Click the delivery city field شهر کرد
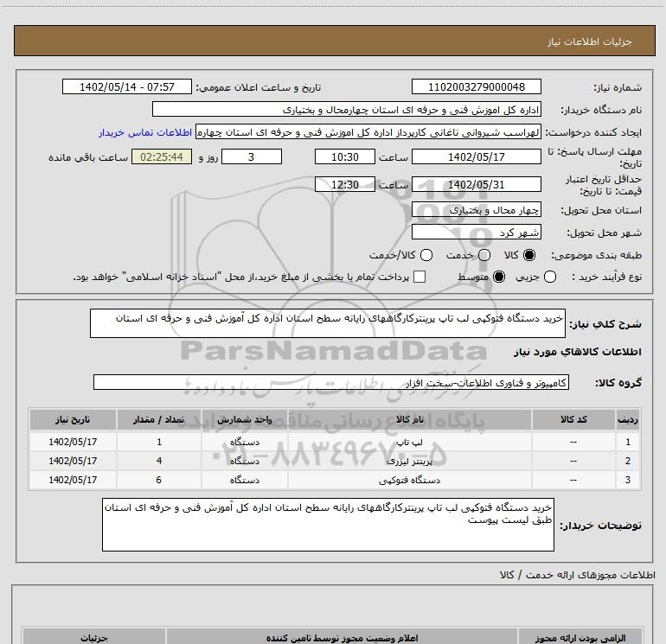Viewport: 666px width, 644px height. 476,233
